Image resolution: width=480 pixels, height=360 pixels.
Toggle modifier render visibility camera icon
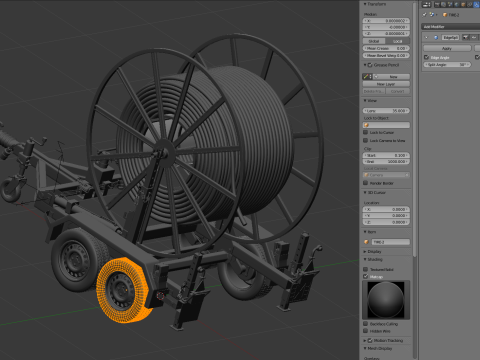[466, 37]
